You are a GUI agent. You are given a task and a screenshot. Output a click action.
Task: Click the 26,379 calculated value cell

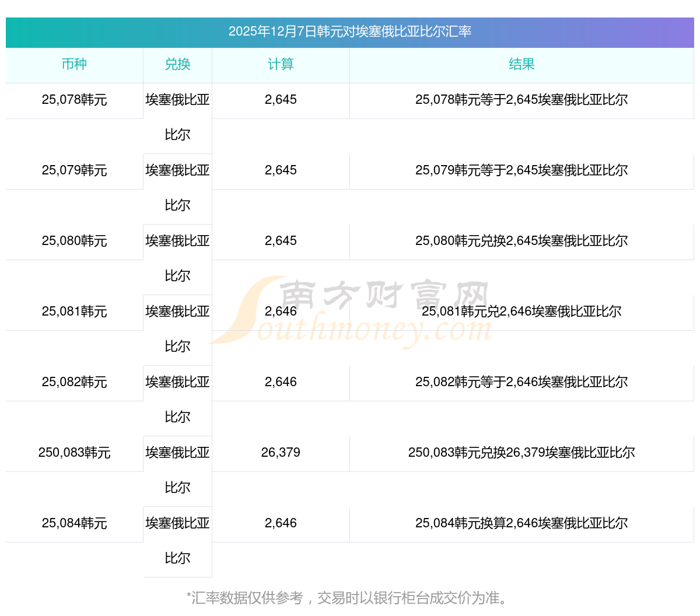click(281, 453)
